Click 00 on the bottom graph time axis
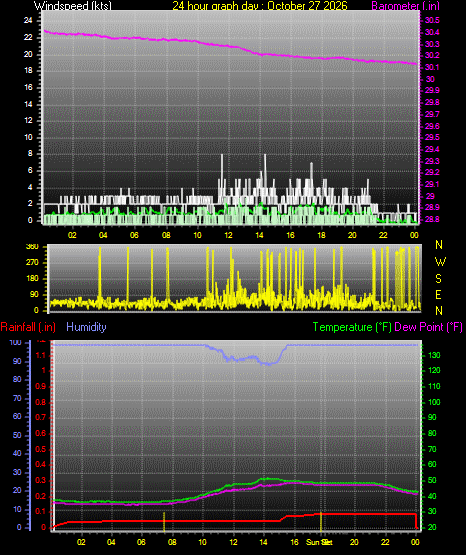Image resolution: width=466 pixels, height=555 pixels. coord(415,542)
